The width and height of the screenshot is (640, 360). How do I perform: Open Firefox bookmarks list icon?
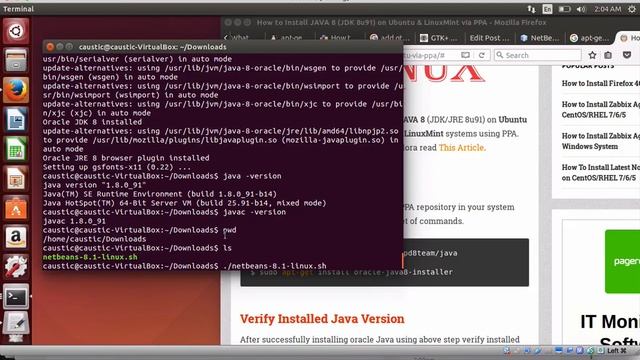pyautogui.click(x=608, y=55)
